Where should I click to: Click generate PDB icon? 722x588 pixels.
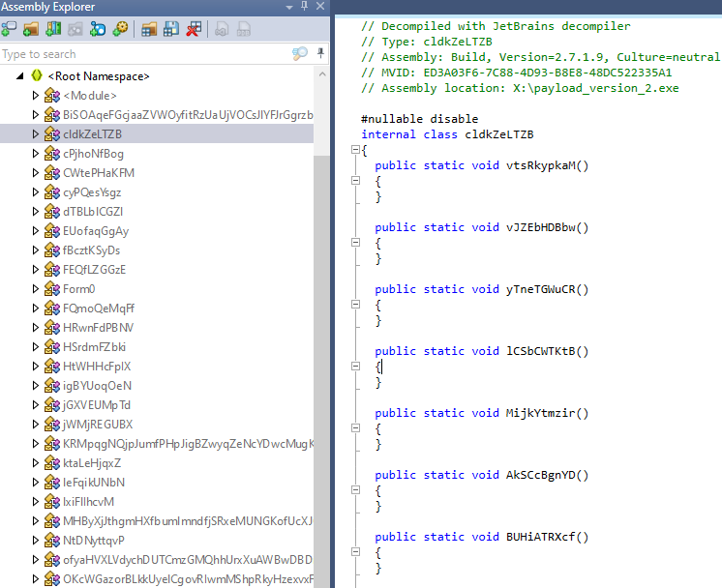(x=244, y=29)
